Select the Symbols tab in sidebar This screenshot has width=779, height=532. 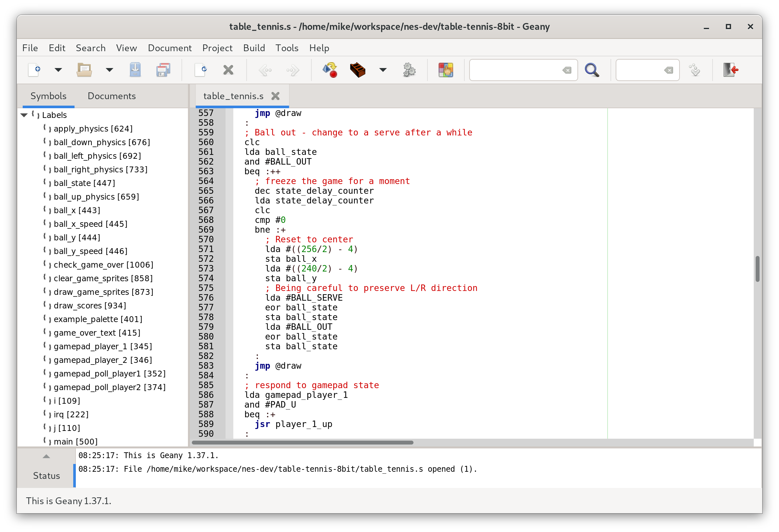coord(49,95)
